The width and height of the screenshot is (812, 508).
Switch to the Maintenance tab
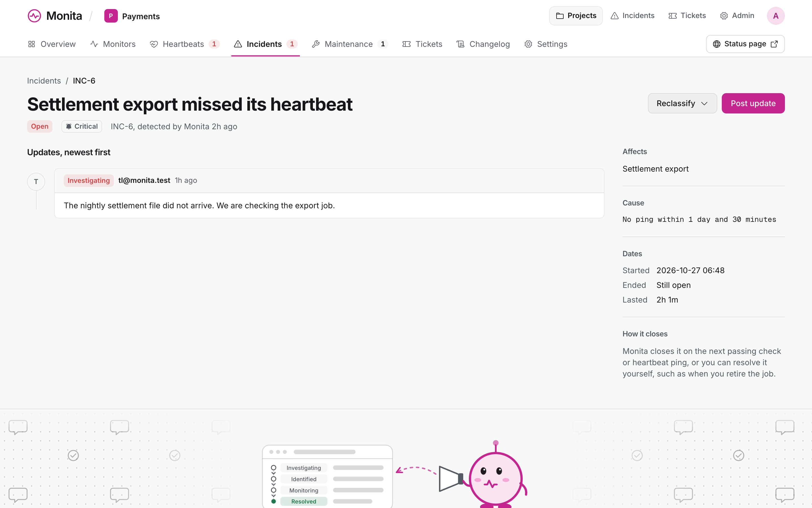(350, 44)
